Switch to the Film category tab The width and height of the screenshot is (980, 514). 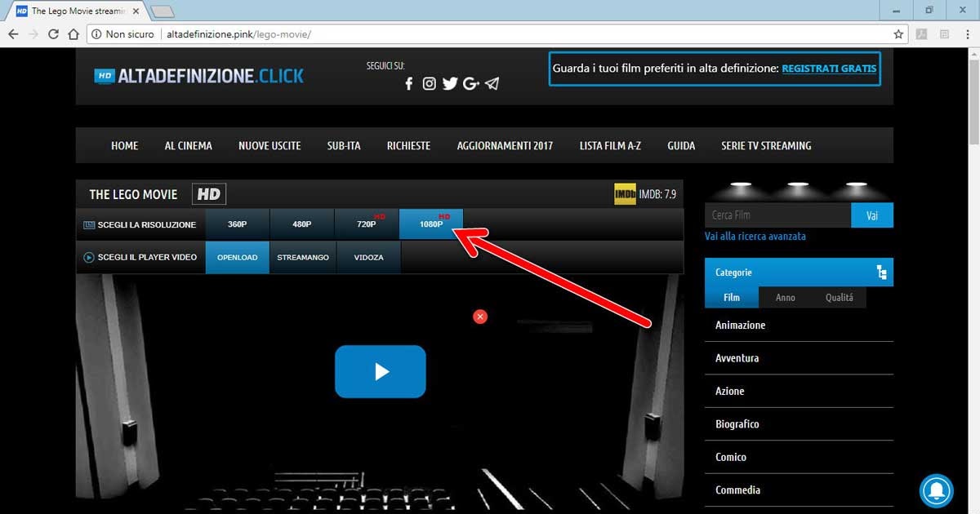click(x=732, y=297)
